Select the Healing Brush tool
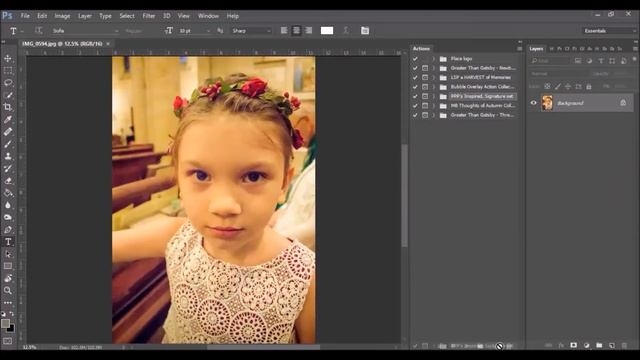Screen dimensions: 640x360 [x=8, y=131]
